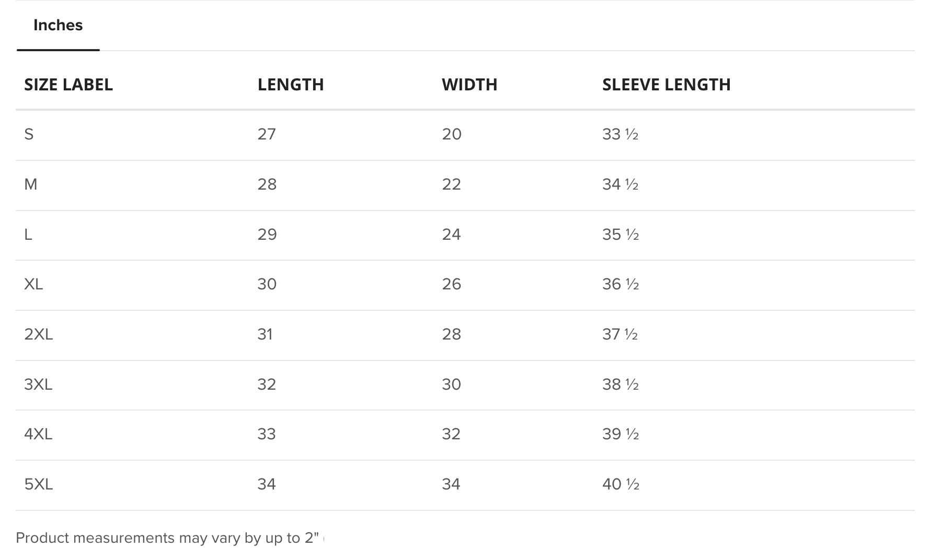Click the width value 20 for S

pos(452,135)
